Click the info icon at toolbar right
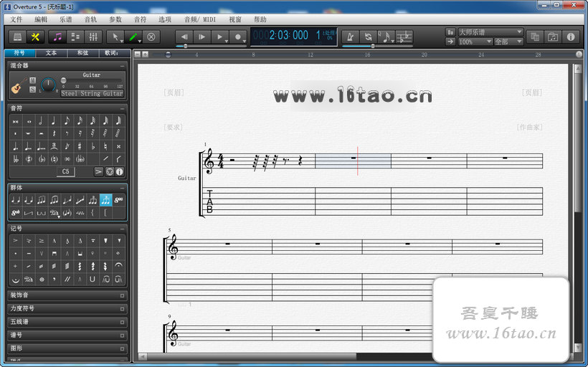The width and height of the screenshot is (588, 367). click(x=571, y=37)
